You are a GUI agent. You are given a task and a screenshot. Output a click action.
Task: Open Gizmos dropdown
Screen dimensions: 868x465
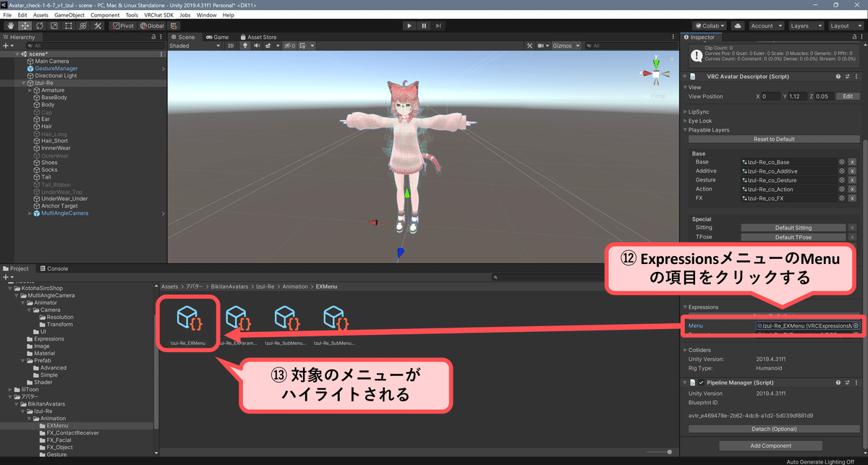click(x=566, y=46)
